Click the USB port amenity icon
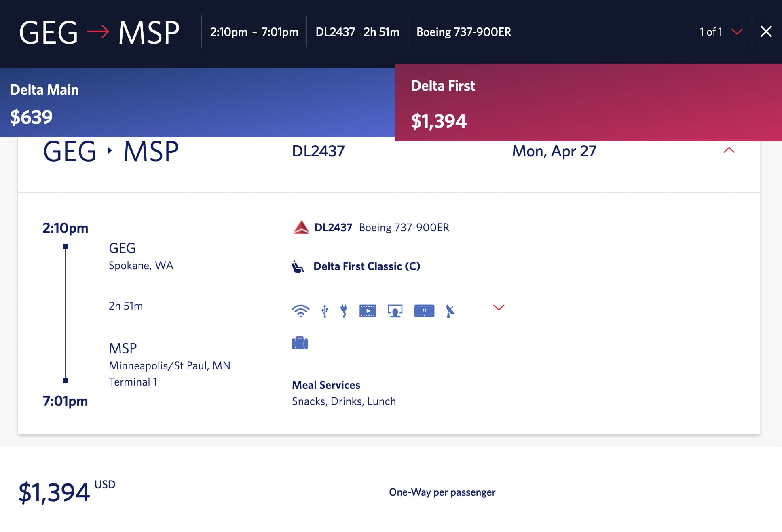 (324, 311)
